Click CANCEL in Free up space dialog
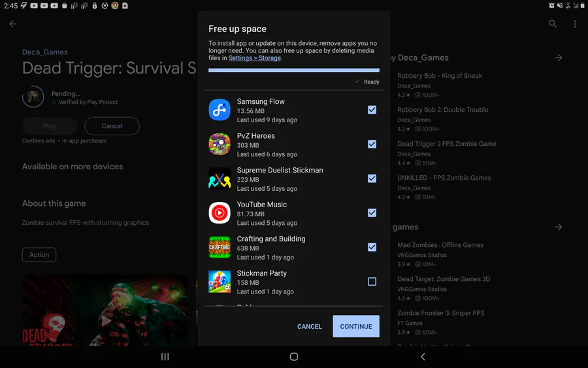The image size is (588, 368). click(x=310, y=327)
